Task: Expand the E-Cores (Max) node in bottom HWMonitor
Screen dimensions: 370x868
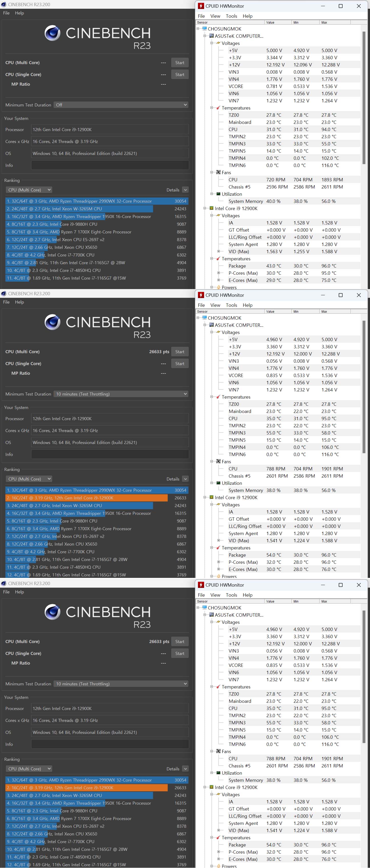Action: coord(218,859)
